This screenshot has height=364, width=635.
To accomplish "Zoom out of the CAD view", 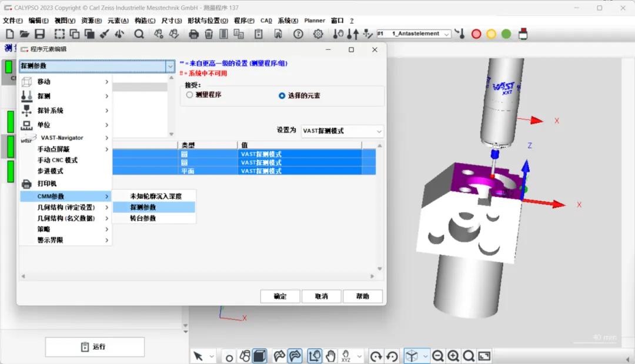I will pos(438,356).
